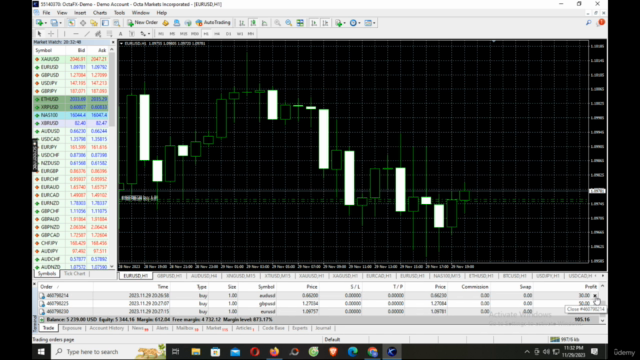
Task: Open the periods clock dropdown
Action: (x=359, y=23)
